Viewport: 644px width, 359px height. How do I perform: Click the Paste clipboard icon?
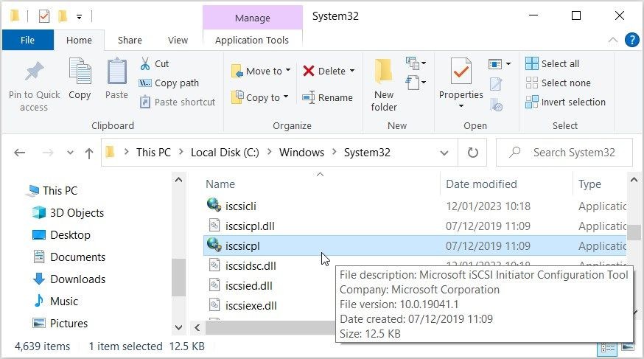click(x=116, y=71)
